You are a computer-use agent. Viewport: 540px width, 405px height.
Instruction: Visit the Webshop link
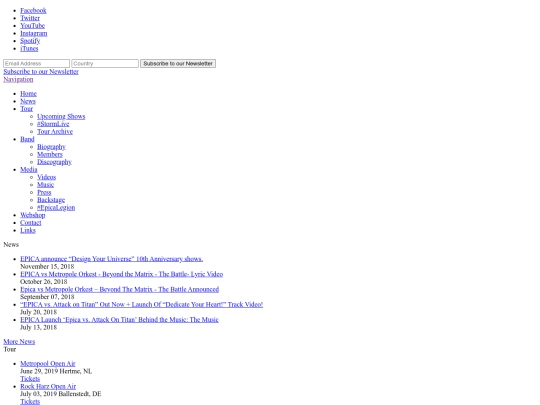(33, 215)
